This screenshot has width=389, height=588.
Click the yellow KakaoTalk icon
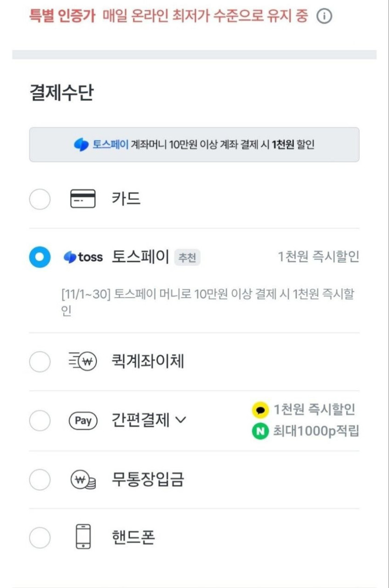(x=260, y=410)
